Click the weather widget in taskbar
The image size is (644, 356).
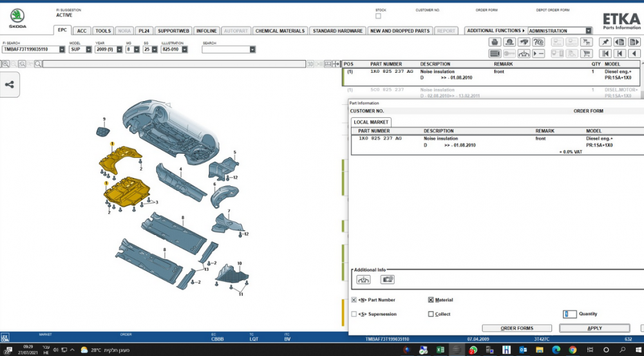pyautogui.click(x=105, y=350)
